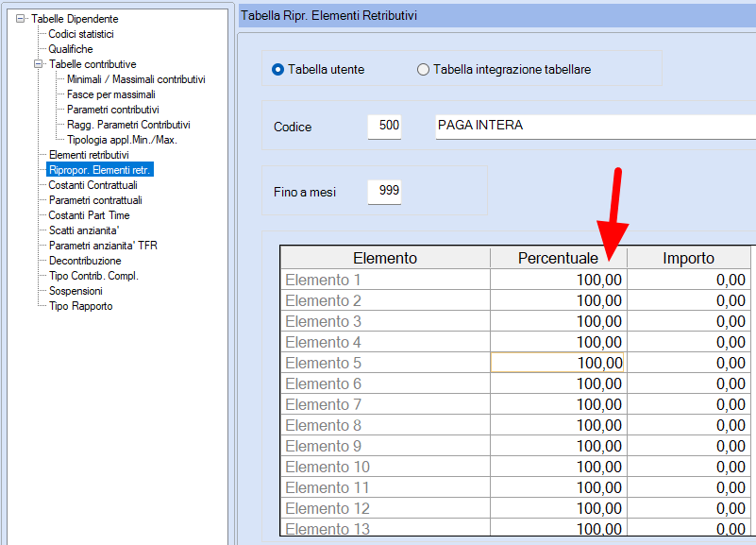Open Parametri anzianita' TFR item
Viewport: 756px width, 545px height.
pos(103,246)
